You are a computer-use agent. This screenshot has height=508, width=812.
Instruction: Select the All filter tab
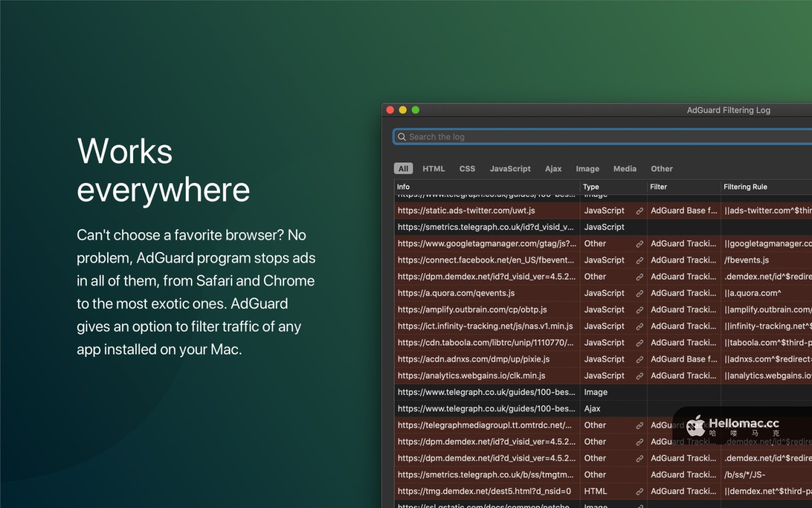403,169
